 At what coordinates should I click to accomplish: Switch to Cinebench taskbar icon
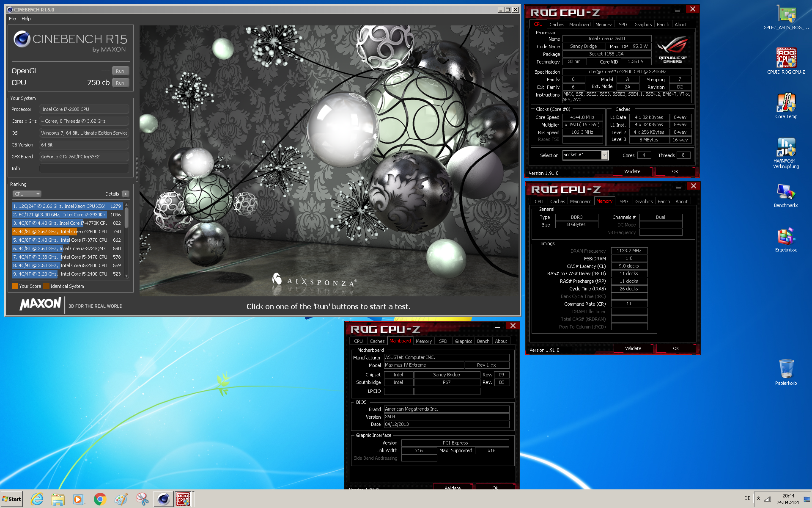pos(163,499)
